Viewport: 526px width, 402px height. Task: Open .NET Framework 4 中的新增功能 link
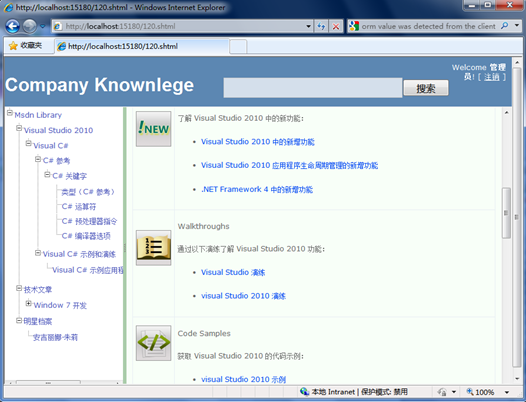[x=257, y=190]
